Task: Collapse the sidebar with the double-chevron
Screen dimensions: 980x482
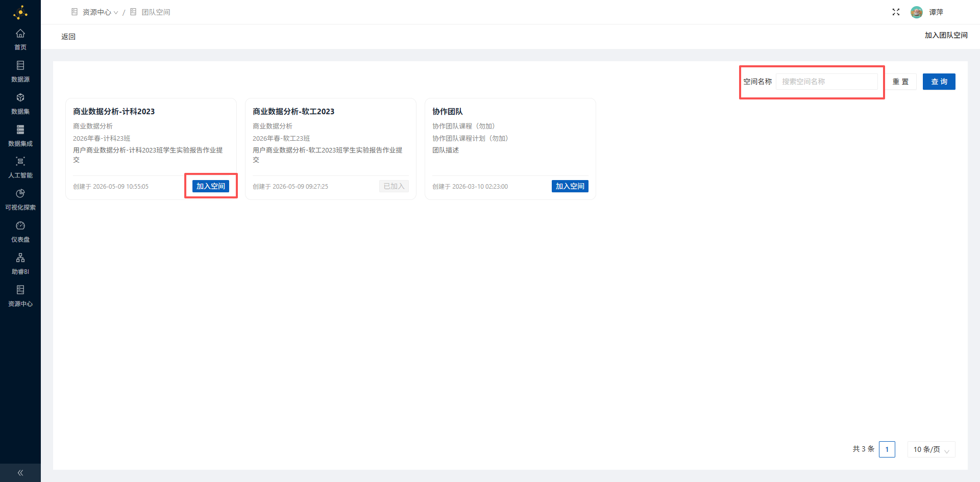Action: click(x=20, y=473)
